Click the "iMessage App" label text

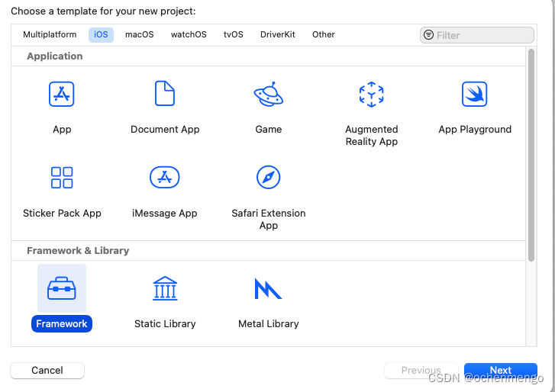pos(165,213)
